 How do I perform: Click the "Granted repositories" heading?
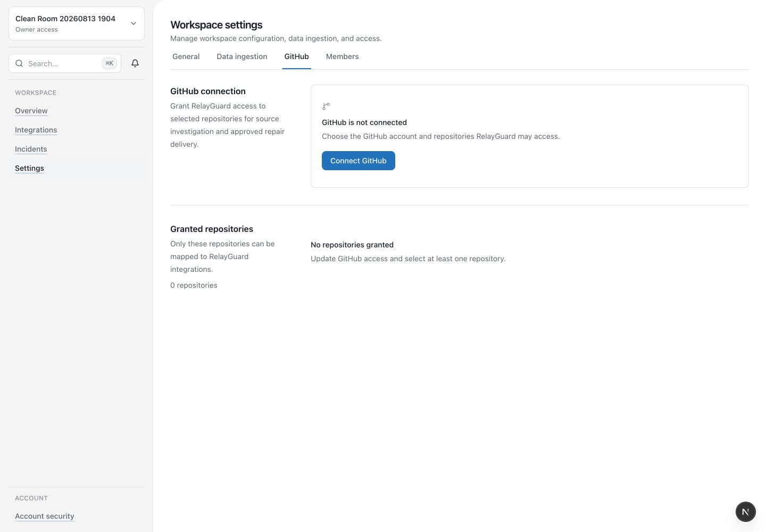(212, 229)
